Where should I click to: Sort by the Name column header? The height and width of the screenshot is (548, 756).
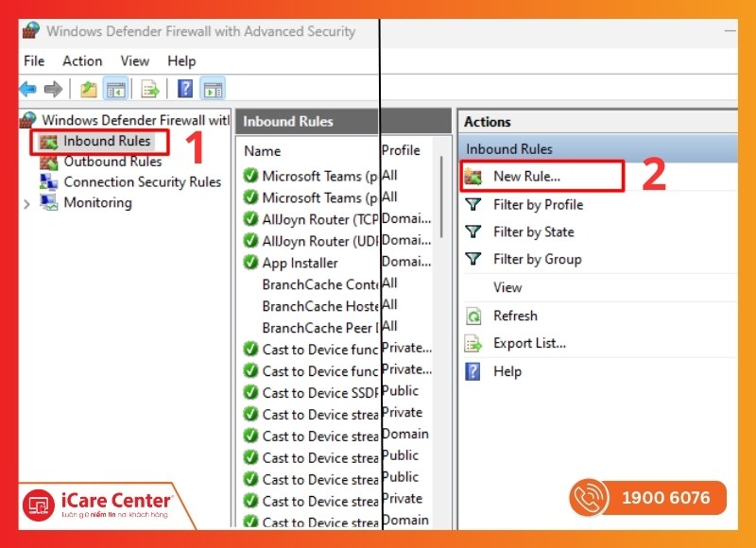tap(263, 151)
